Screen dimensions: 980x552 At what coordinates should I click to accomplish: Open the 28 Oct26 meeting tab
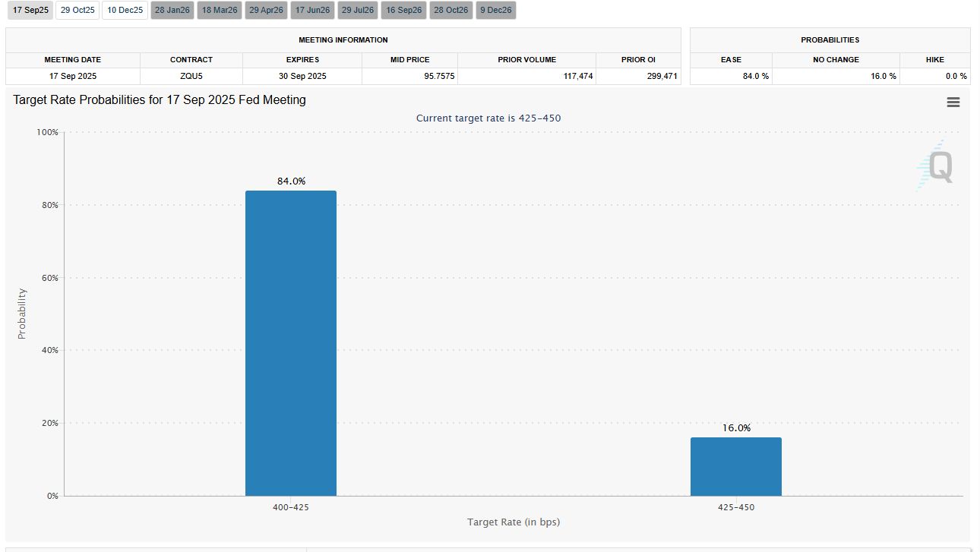coord(451,11)
